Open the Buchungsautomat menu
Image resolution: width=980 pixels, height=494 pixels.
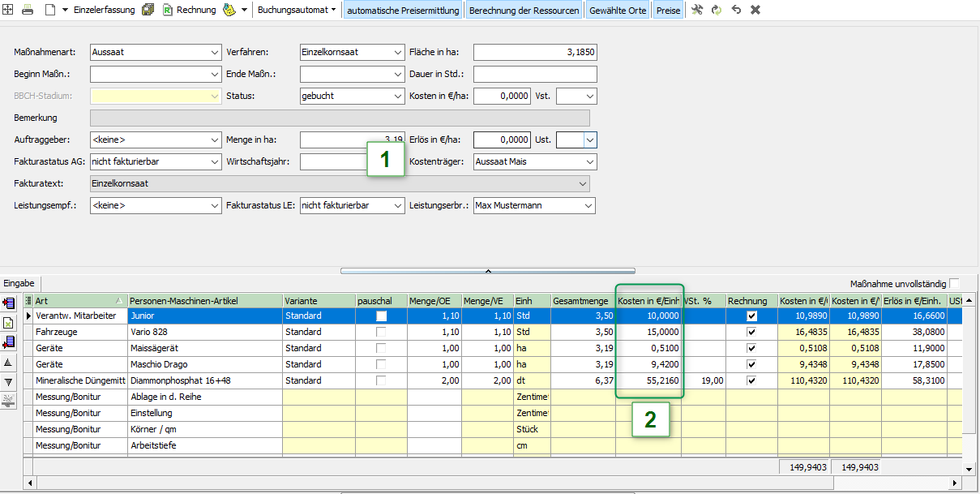[296, 10]
